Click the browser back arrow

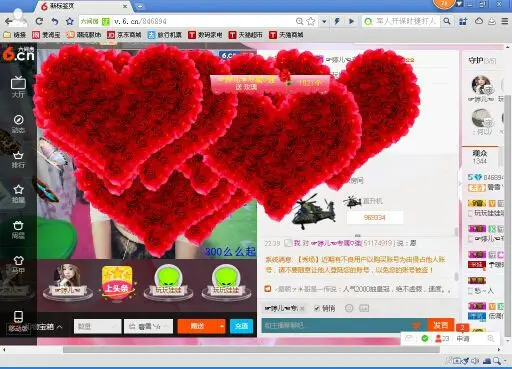(x=9, y=21)
